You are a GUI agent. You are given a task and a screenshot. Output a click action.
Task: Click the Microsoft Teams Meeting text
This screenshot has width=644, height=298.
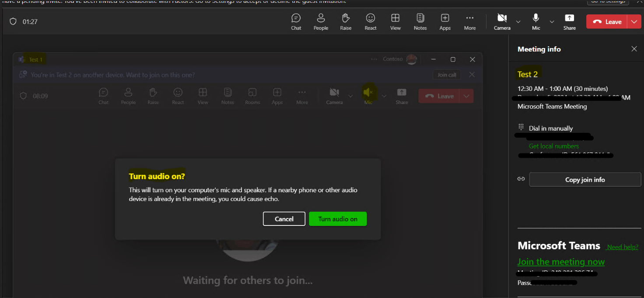tap(552, 106)
